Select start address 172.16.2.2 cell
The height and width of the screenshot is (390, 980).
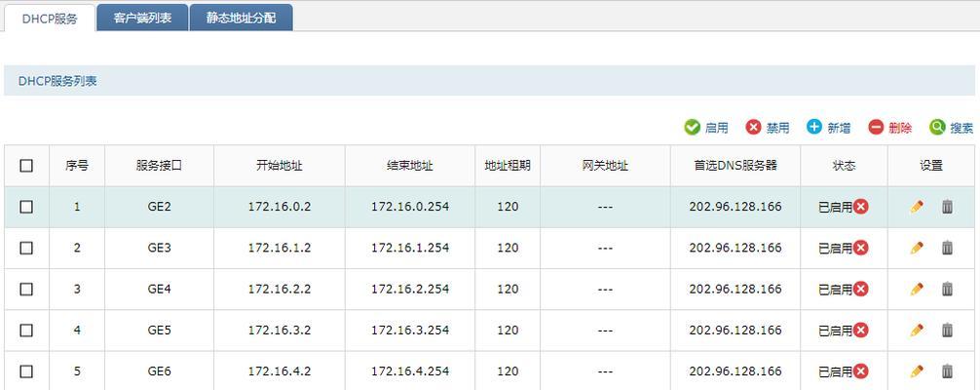(x=280, y=290)
